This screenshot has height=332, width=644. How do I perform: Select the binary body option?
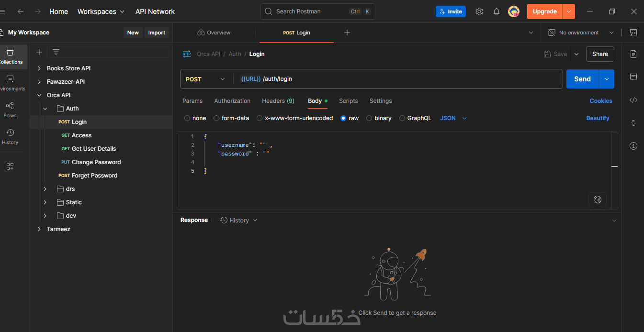369,118
